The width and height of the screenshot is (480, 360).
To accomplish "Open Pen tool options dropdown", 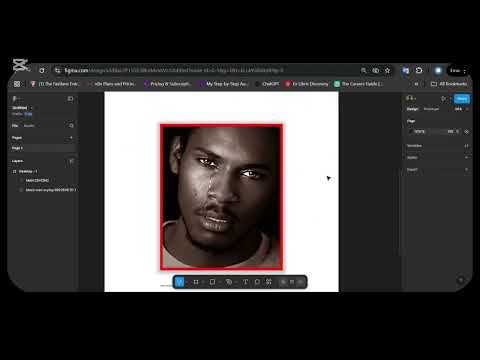I will 236,282.
